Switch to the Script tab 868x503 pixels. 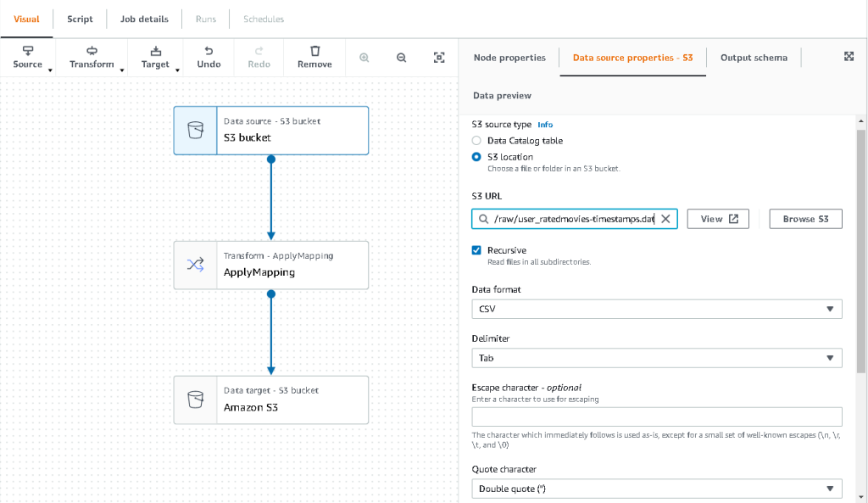pos(80,19)
